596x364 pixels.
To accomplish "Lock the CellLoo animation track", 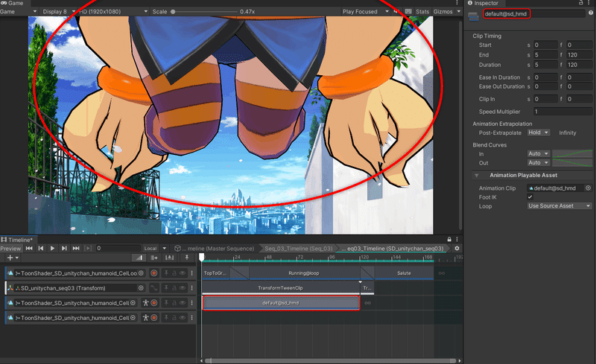I will point(174,272).
